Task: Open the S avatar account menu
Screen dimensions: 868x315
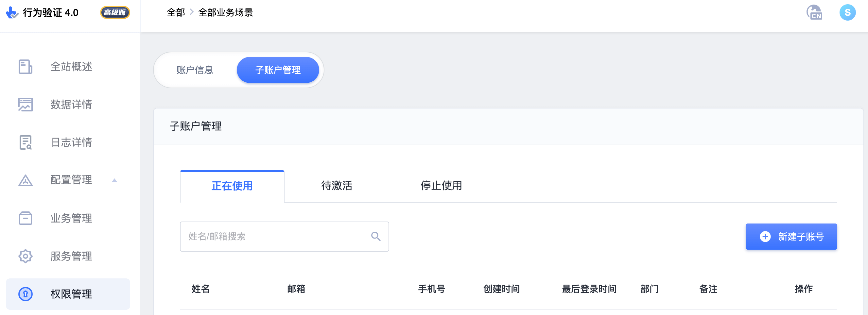Action: pos(848,12)
